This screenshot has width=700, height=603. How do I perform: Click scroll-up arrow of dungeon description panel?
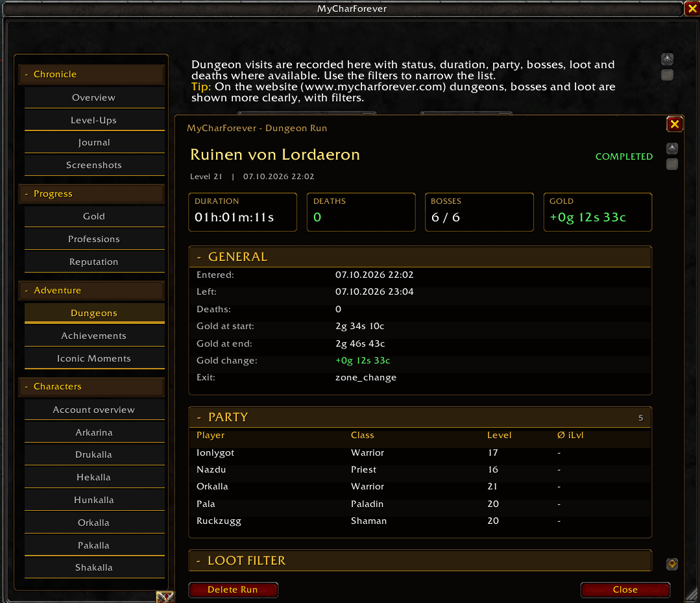(x=667, y=60)
